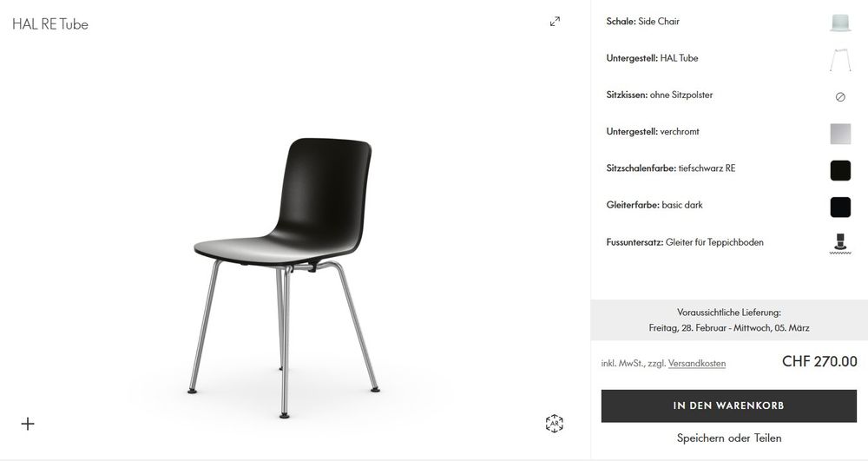Open the Gleiterfarbe: basic dark row
The width and height of the screenshot is (868, 461).
pos(728,205)
